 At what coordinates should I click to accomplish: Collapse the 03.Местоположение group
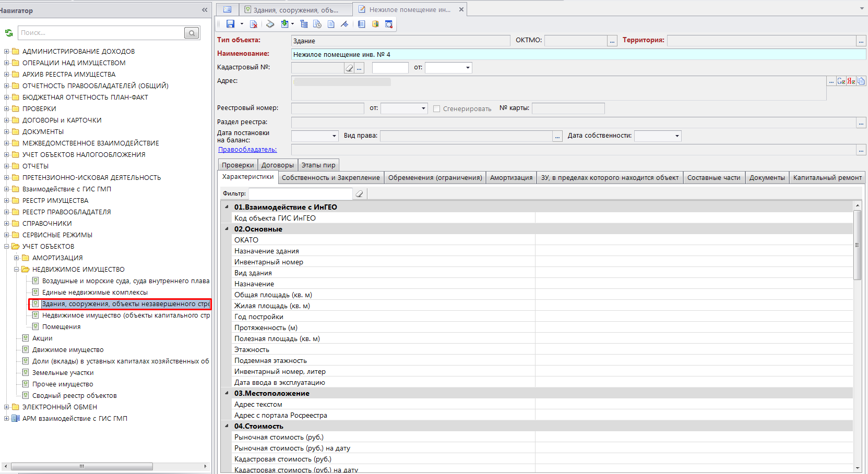click(x=227, y=393)
